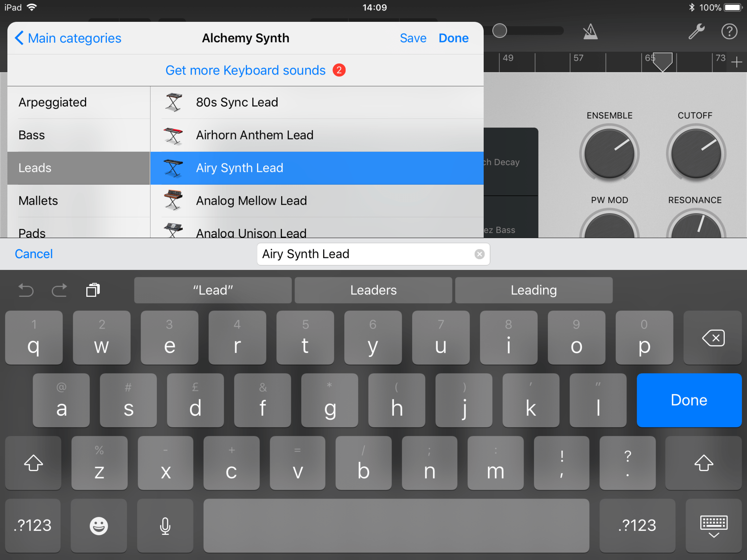Tap the volume slider handle at top
The image size is (747, 560).
499,30
